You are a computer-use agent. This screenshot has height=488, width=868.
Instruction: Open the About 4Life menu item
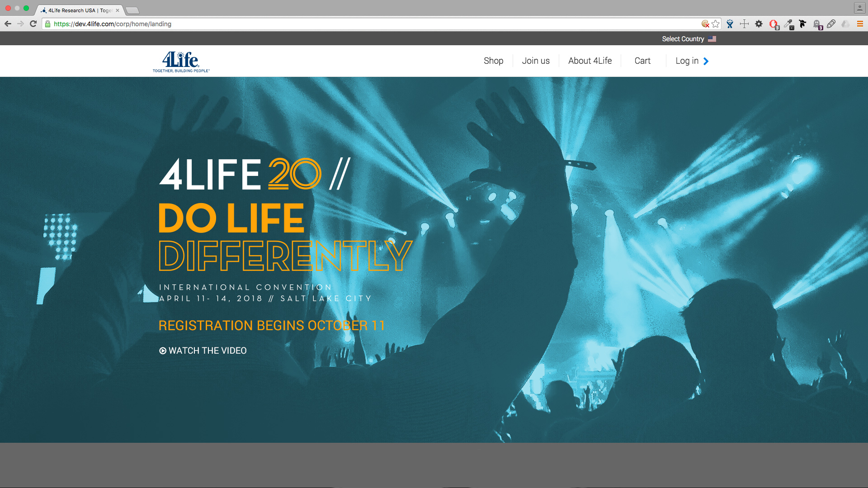pos(590,61)
